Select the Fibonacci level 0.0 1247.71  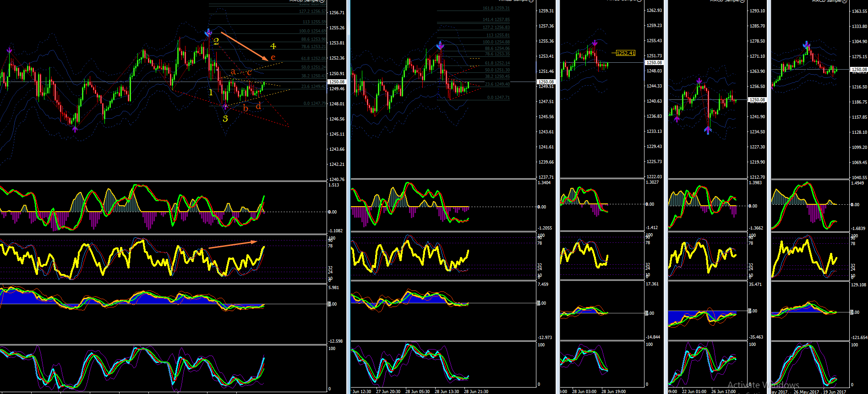pyautogui.click(x=498, y=98)
